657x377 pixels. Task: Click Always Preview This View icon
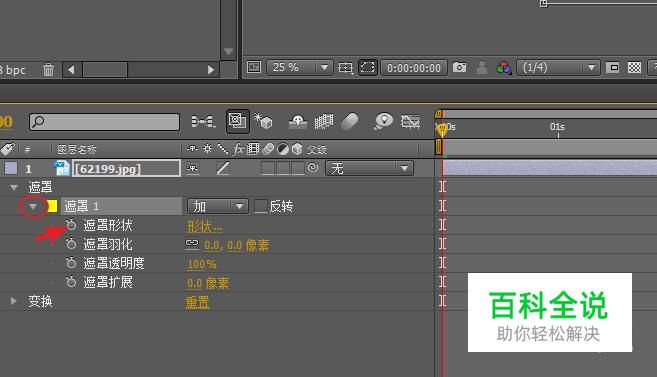pos(254,67)
